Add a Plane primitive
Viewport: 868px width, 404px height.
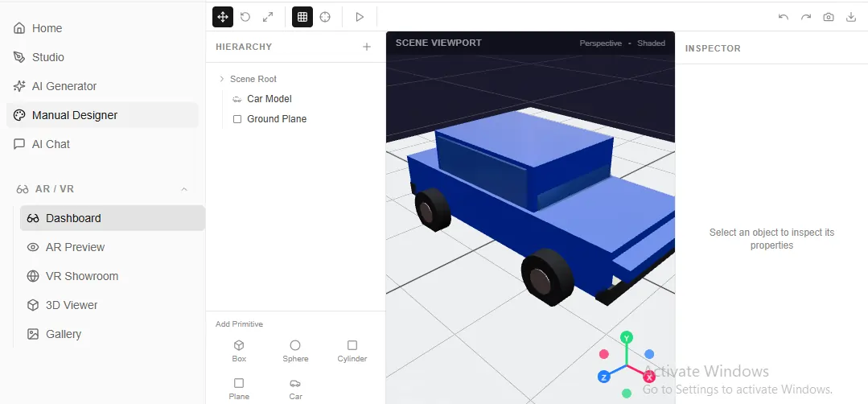tap(239, 389)
